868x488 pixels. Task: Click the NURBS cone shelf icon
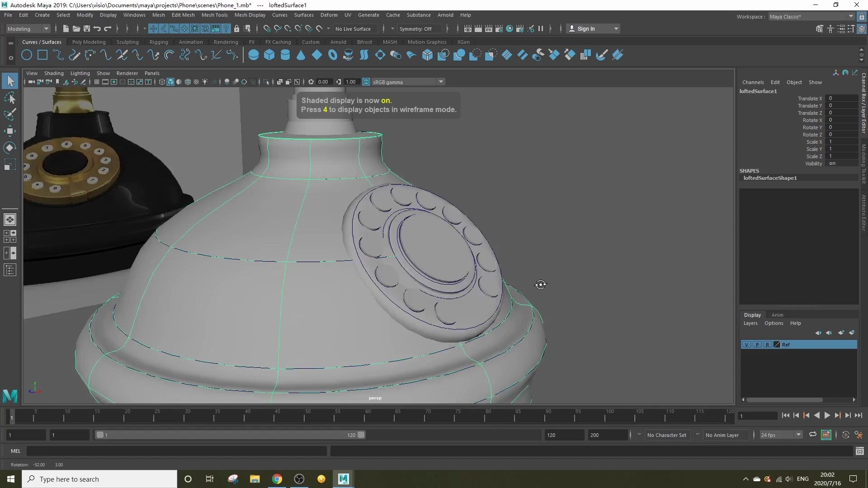pos(301,55)
